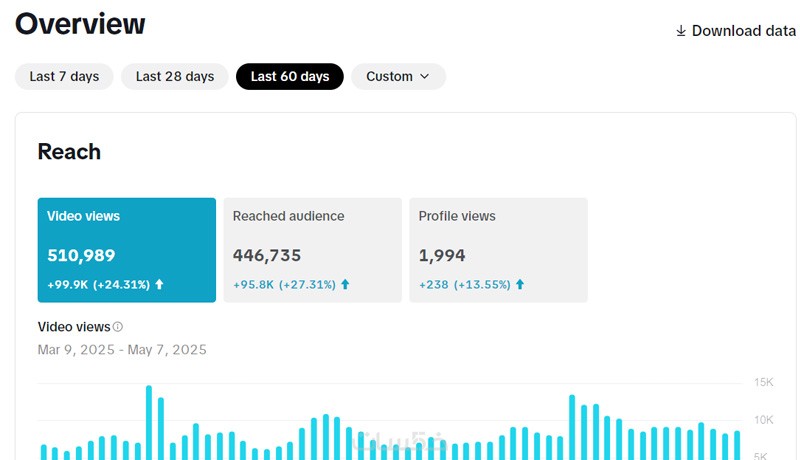Click the info icon beside Video views label
This screenshot has height=460, width=800.
(118, 327)
